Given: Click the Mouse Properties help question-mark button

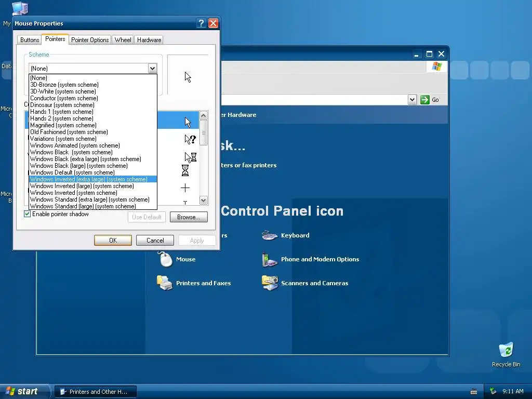Looking at the screenshot, I should click(x=201, y=23).
